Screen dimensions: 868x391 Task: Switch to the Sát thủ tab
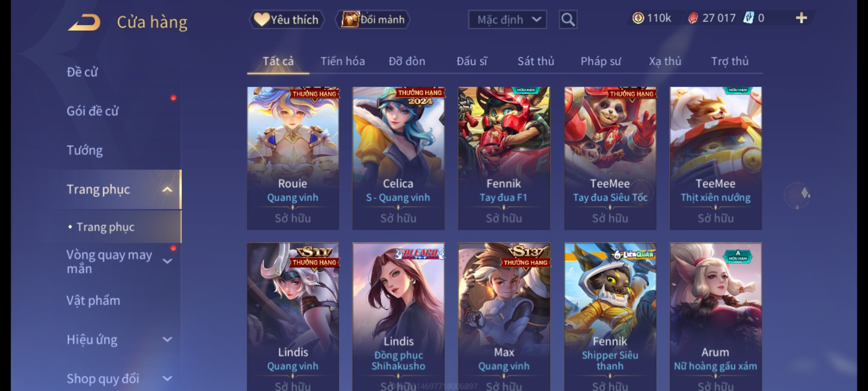536,61
